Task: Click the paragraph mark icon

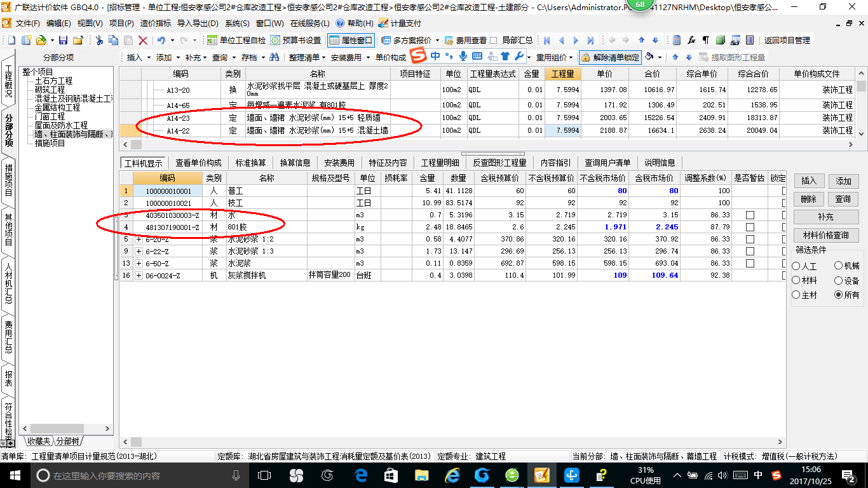Action: click(x=706, y=40)
